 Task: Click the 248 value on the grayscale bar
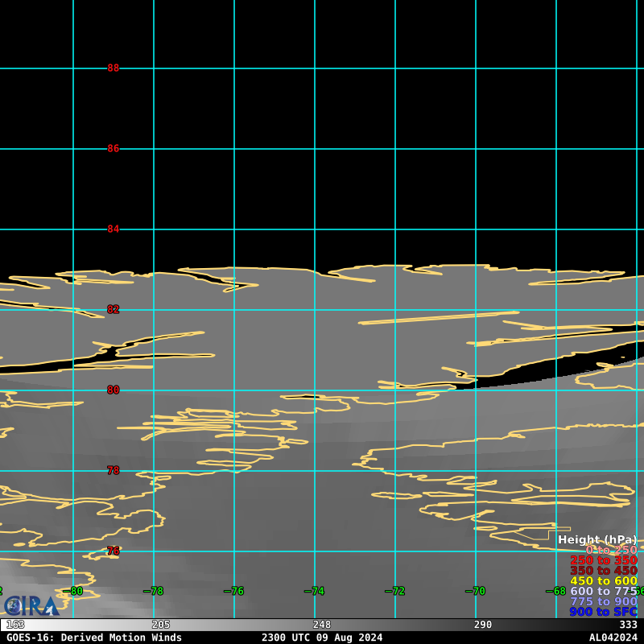(x=322, y=625)
